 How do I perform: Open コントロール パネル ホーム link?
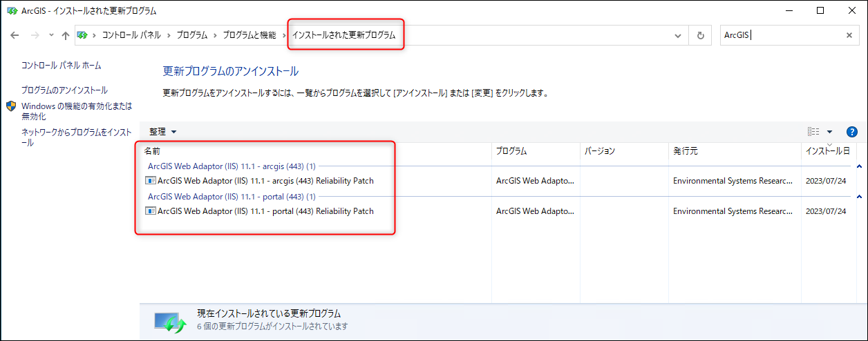click(x=61, y=66)
